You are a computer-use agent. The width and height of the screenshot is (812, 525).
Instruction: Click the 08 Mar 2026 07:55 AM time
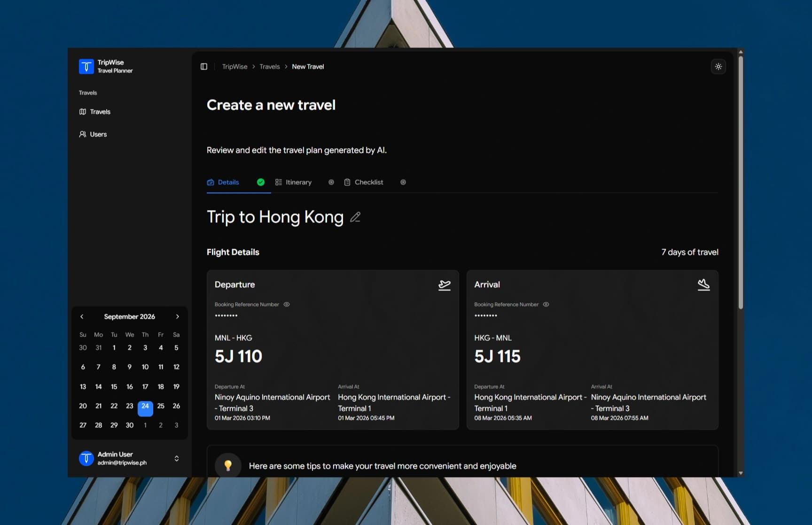[x=619, y=418]
